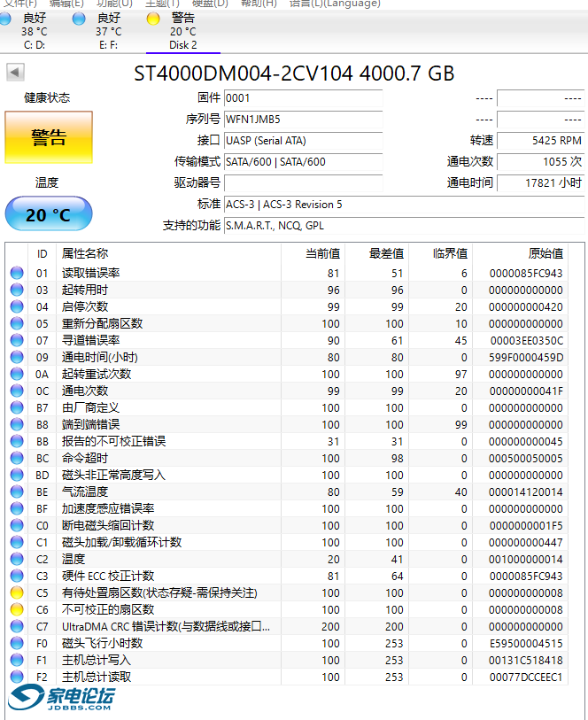Screen dimensions: 588x720
Task: Click the blue status icon for 03 起转用时
Action: tap(17, 290)
